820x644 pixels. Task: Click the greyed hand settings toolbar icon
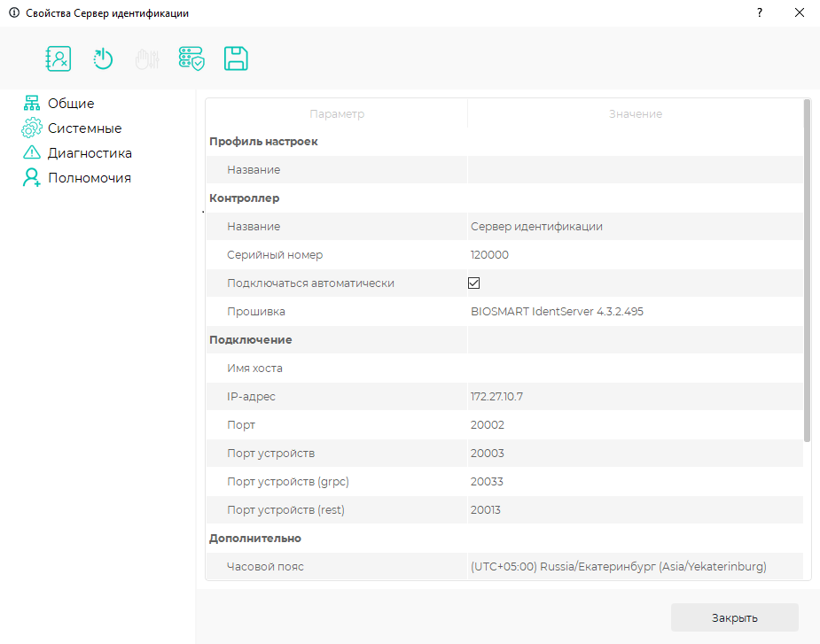point(147,59)
